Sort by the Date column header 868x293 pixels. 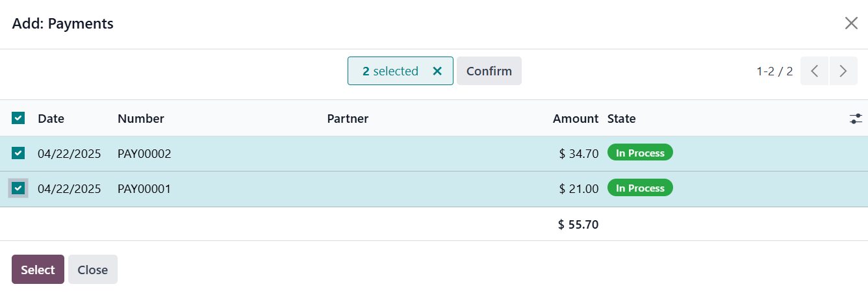(51, 118)
